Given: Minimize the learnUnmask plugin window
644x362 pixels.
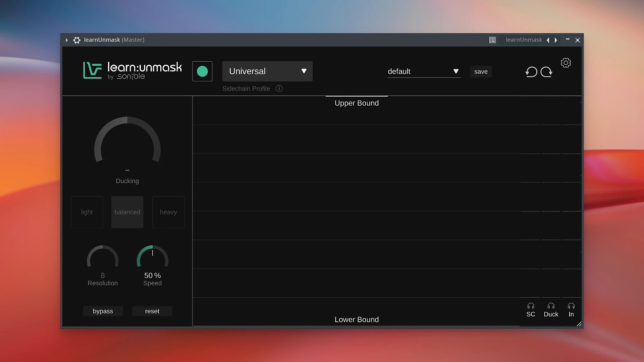Looking at the screenshot, I should 568,40.
